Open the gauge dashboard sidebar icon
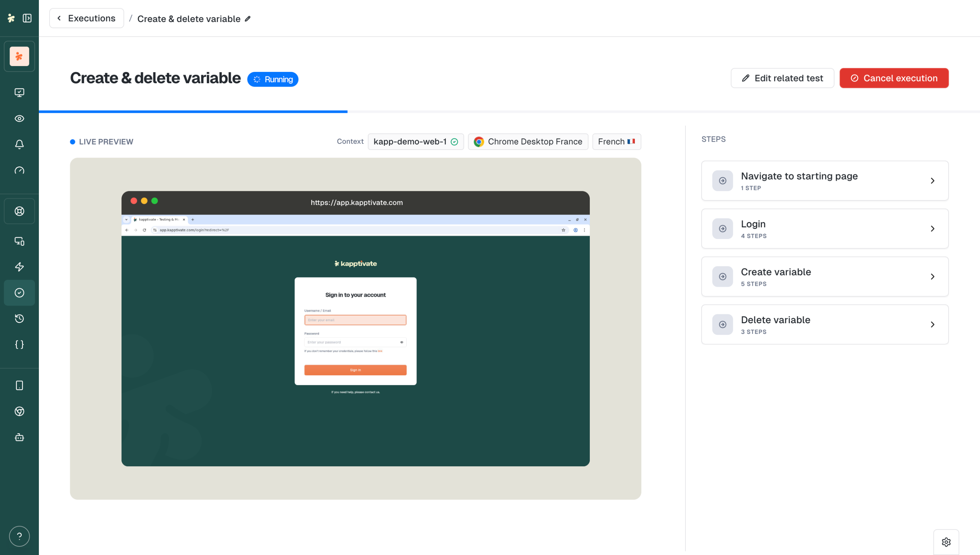The image size is (980, 555). pos(20,171)
